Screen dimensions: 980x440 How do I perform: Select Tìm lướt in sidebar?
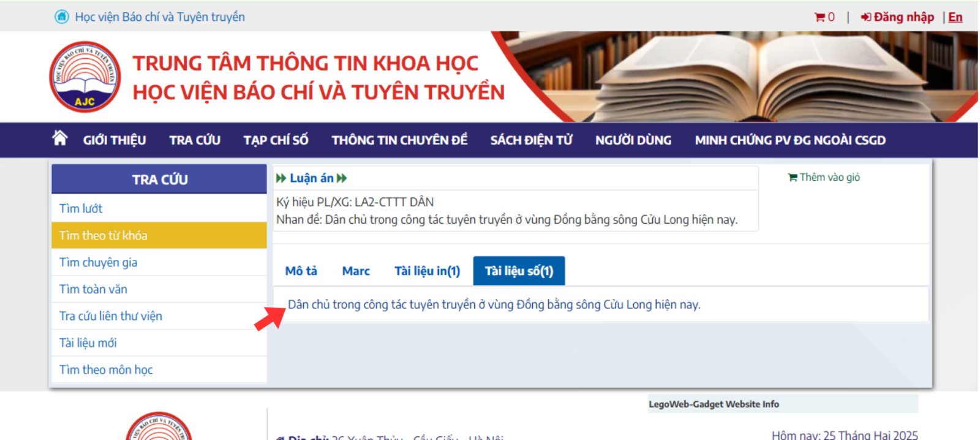pos(159,208)
